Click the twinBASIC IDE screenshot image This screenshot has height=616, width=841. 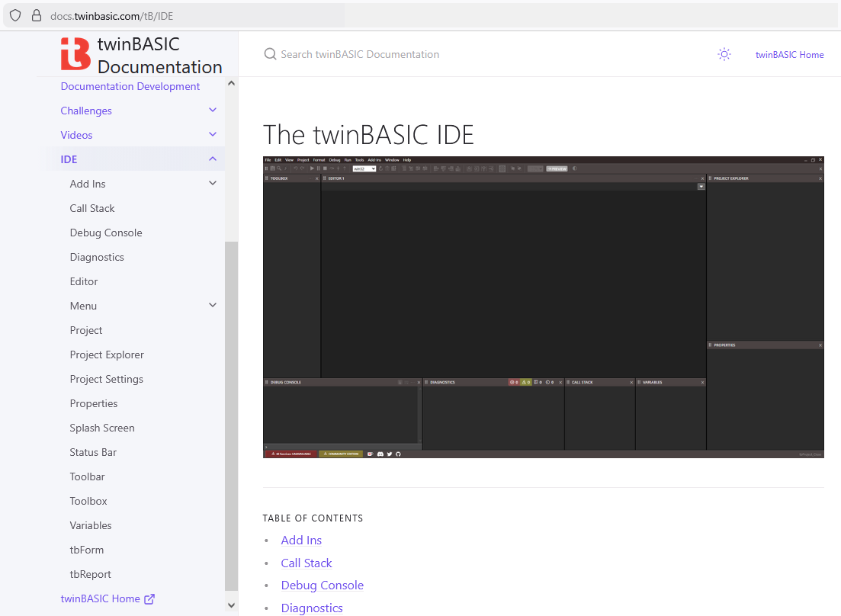click(x=543, y=306)
